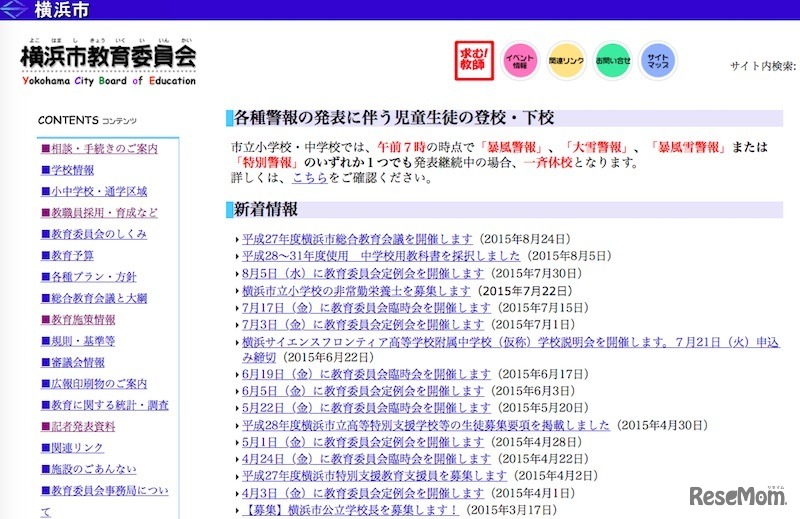
Task: Open 施設のごあんない sidebar link
Action: click(89, 469)
